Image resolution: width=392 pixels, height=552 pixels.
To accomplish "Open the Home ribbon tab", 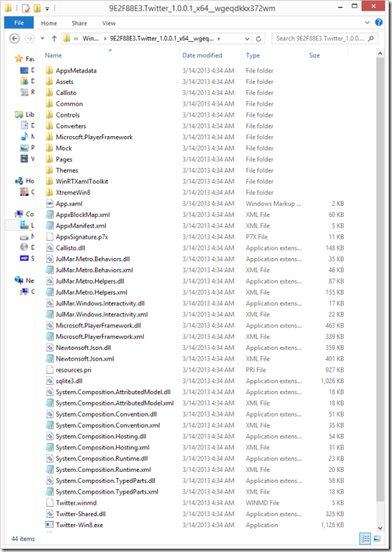I will (x=49, y=23).
